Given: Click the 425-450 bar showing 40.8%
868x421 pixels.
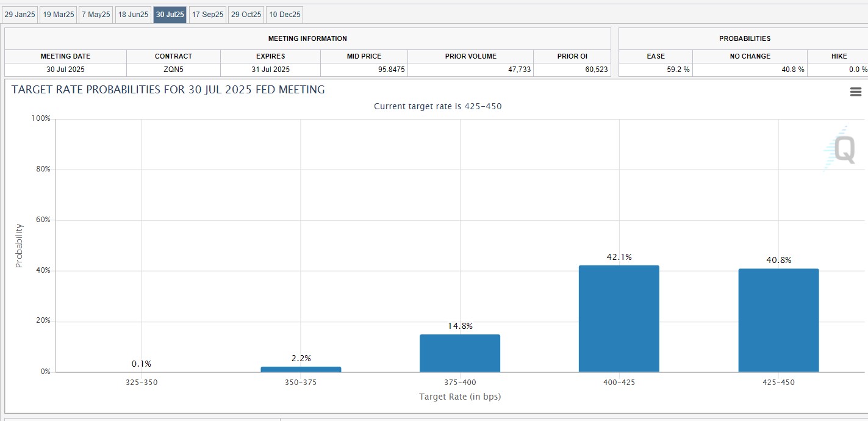Looking at the screenshot, I should click(x=778, y=320).
